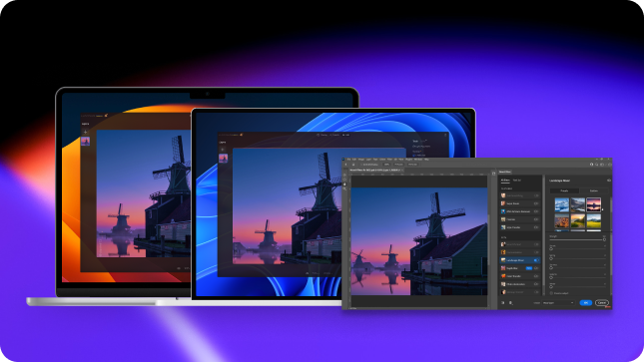Click the bottom-most slider in Landscape Mixer panel
This screenshot has height=363, width=644.
[577, 287]
